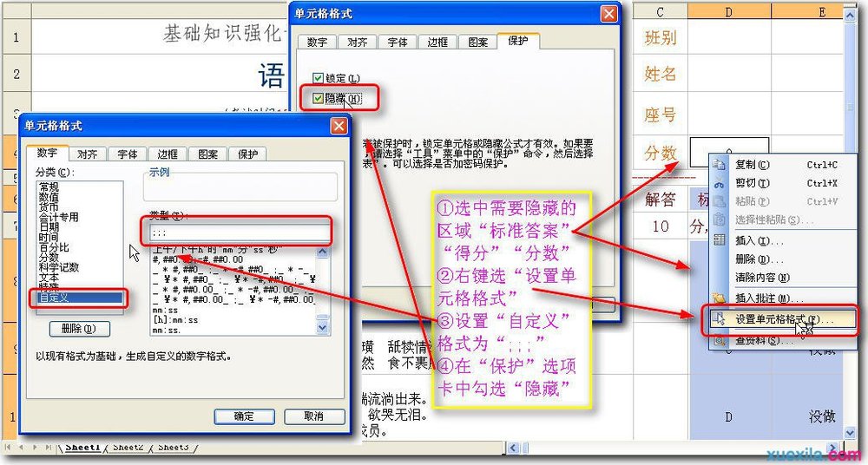The height and width of the screenshot is (465, 868).
Task: Click the copy icon in context menu
Action: click(x=719, y=165)
